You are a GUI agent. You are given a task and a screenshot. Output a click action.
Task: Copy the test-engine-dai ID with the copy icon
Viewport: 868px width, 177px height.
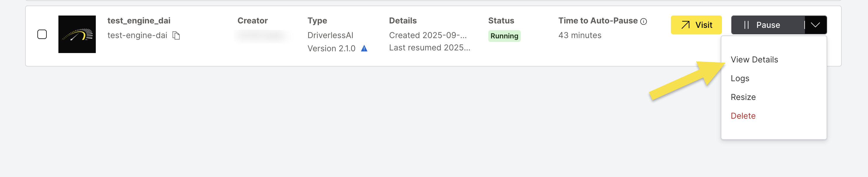tap(176, 35)
